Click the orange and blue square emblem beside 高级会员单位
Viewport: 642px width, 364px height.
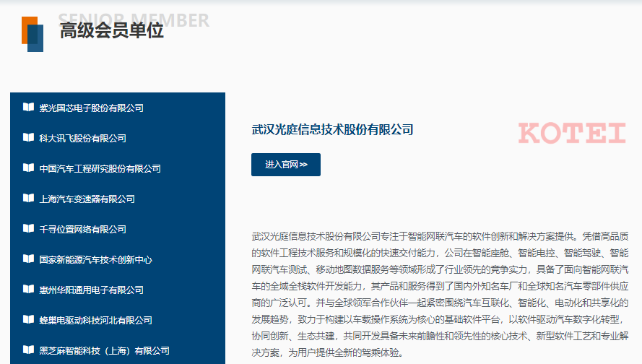[x=32, y=34]
